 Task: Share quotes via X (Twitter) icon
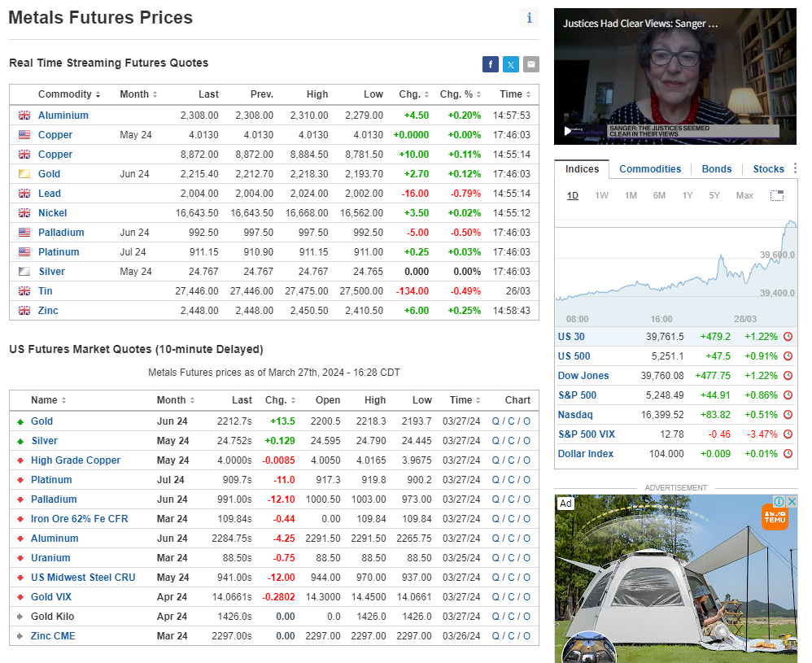[x=511, y=64]
